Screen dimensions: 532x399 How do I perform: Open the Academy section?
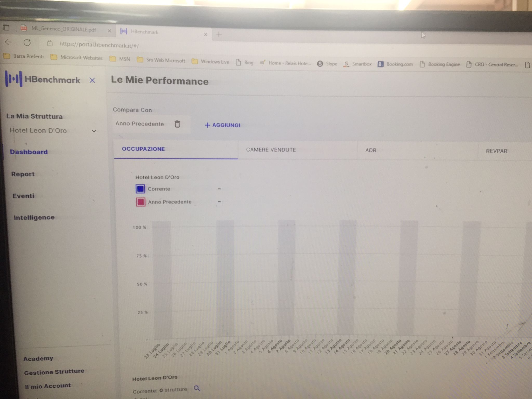pos(38,359)
